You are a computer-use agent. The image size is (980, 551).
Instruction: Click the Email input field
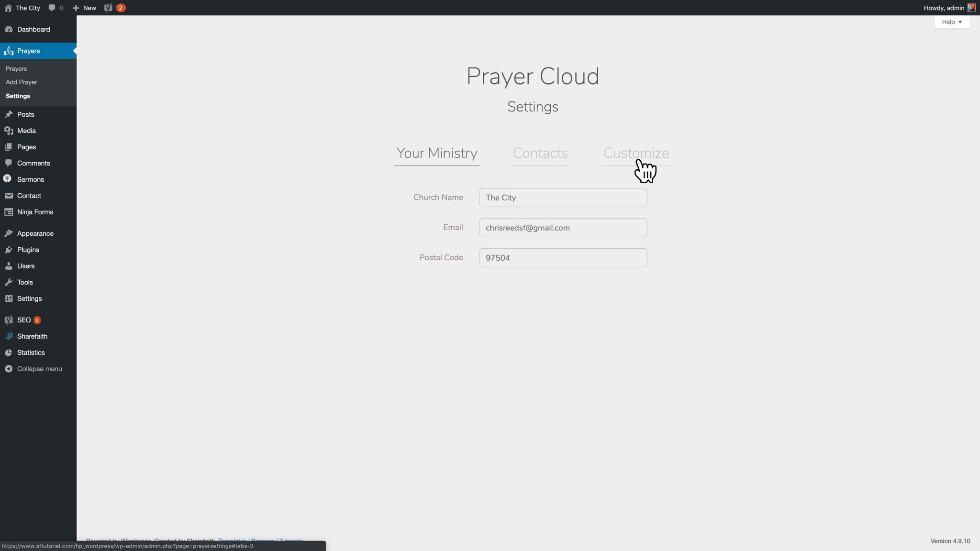click(563, 228)
